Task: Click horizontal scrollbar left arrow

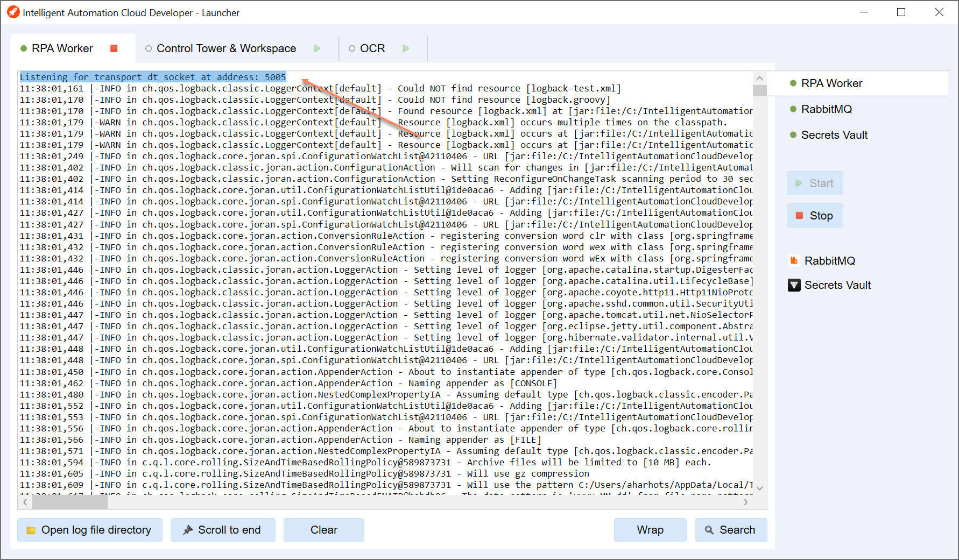Action: point(25,502)
